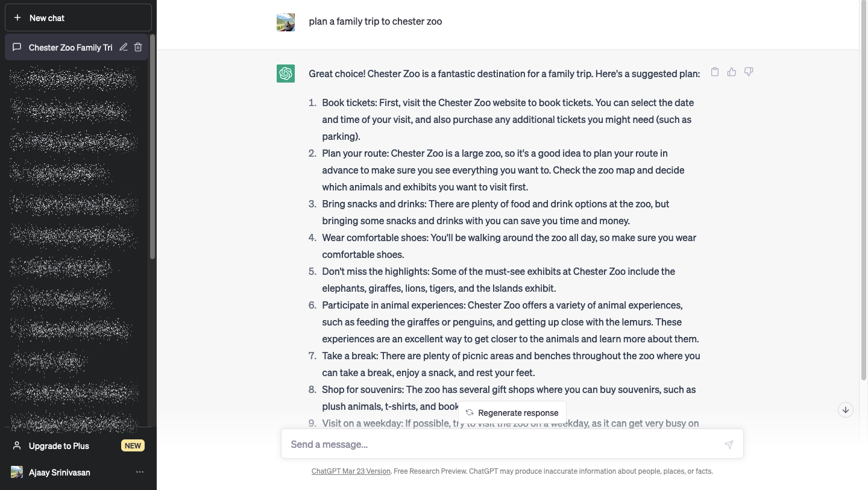The image size is (868, 490).
Task: Copy the response using the clipboard icon
Action: (x=715, y=72)
